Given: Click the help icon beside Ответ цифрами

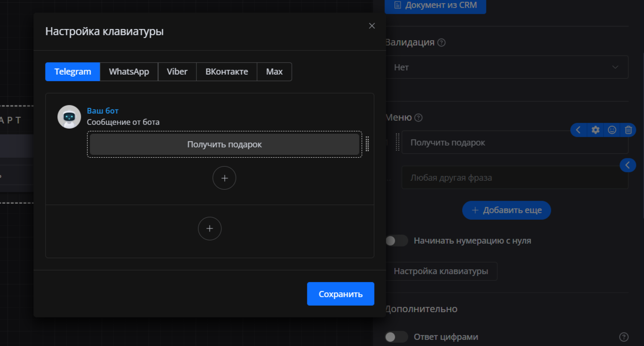Looking at the screenshot, I should click(x=623, y=337).
